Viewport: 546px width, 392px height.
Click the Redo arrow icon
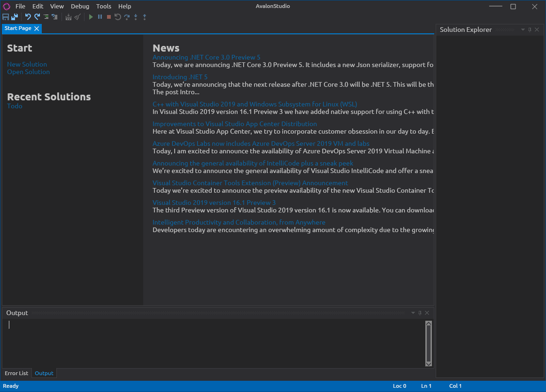click(37, 16)
